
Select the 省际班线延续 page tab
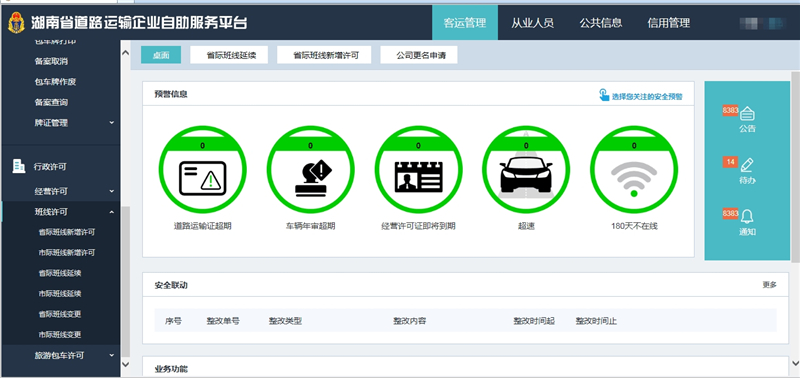[229, 55]
